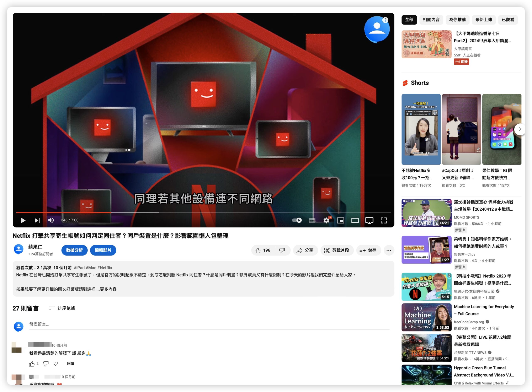The width and height of the screenshot is (532, 392).
Task: Select the 最新上傳 filter chip
Action: point(484,20)
